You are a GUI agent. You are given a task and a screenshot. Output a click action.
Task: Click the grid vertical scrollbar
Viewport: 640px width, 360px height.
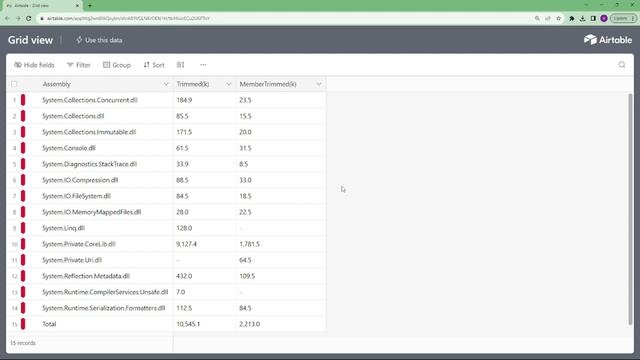click(x=630, y=209)
